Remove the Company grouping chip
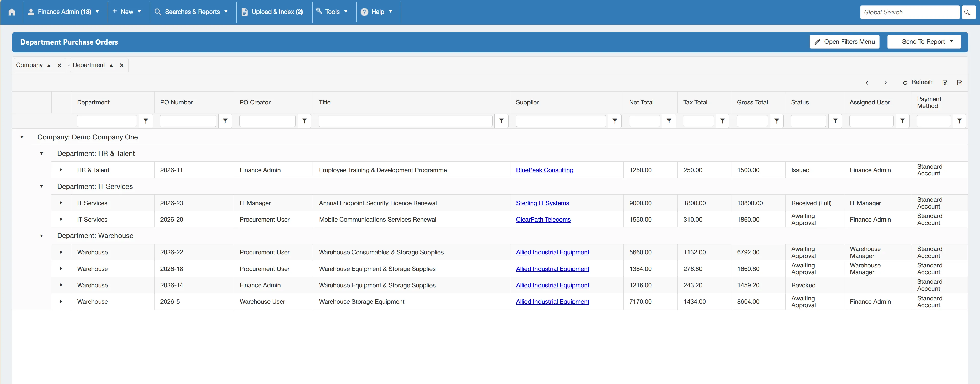 click(x=59, y=65)
